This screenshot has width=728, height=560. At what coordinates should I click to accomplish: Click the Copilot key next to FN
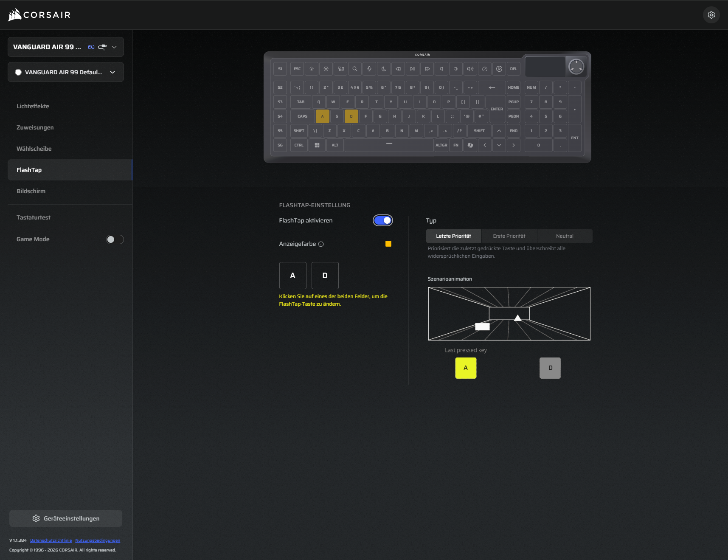click(x=470, y=145)
